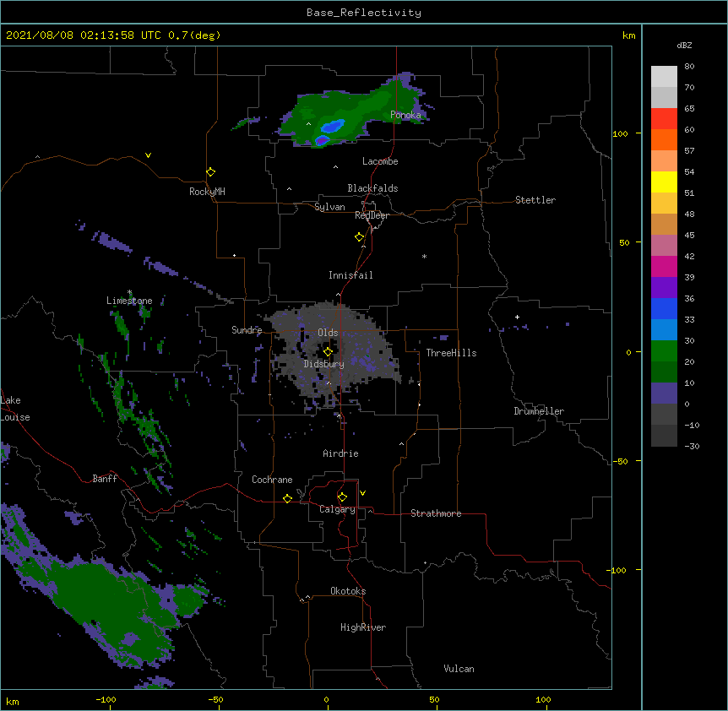This screenshot has width=728, height=711.
Task: Click the blue storm core west of Ponoka
Action: click(x=333, y=126)
